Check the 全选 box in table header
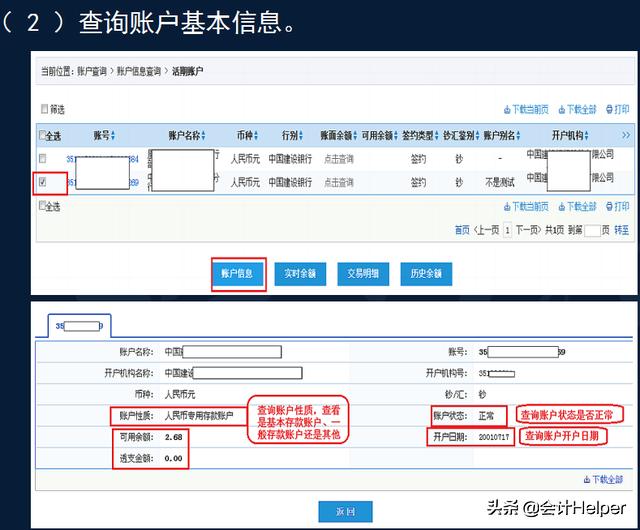This screenshot has height=530, width=640. (x=42, y=135)
